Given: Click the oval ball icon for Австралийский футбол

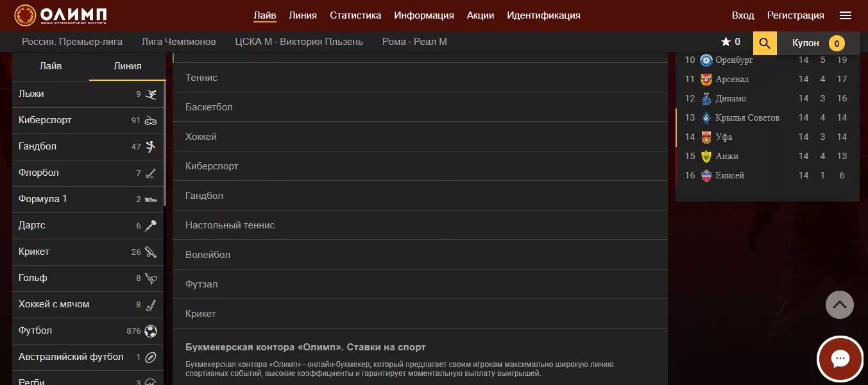Looking at the screenshot, I should (x=151, y=357).
